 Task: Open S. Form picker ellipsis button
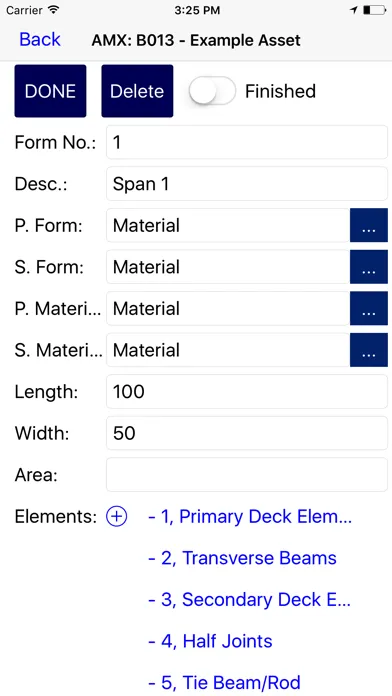click(368, 267)
